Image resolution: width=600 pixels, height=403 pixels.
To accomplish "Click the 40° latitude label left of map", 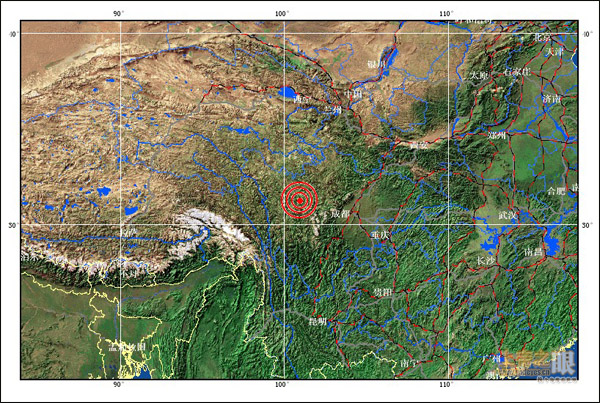I will pos(13,34).
